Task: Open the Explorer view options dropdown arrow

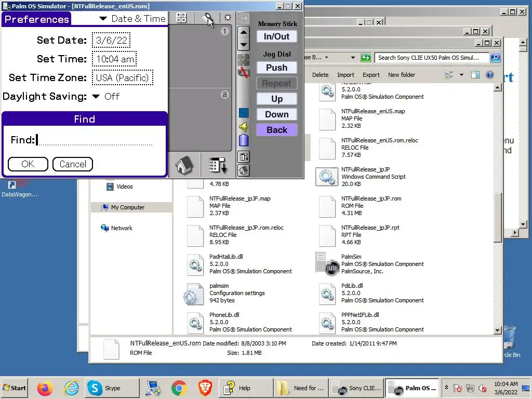Action: [x=461, y=75]
